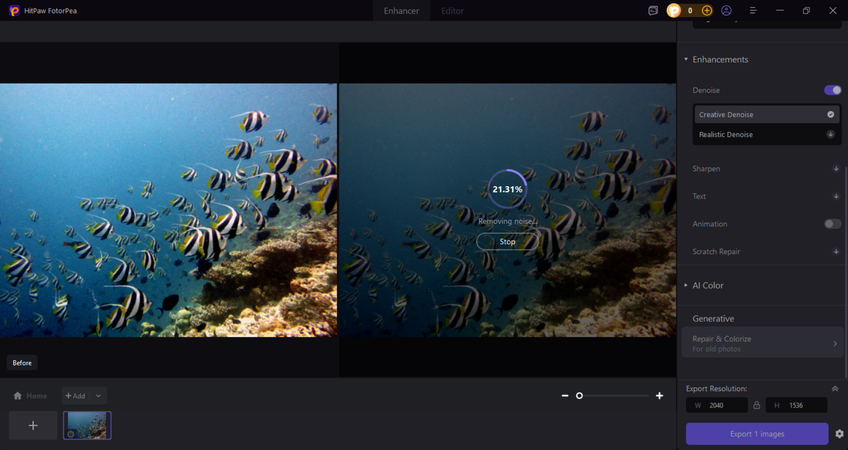The image size is (848, 450).
Task: Click the plus icon to add credits
Action: coord(707,10)
